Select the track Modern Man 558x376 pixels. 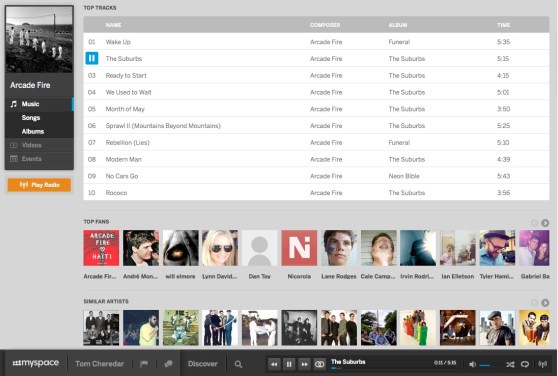pos(316,159)
